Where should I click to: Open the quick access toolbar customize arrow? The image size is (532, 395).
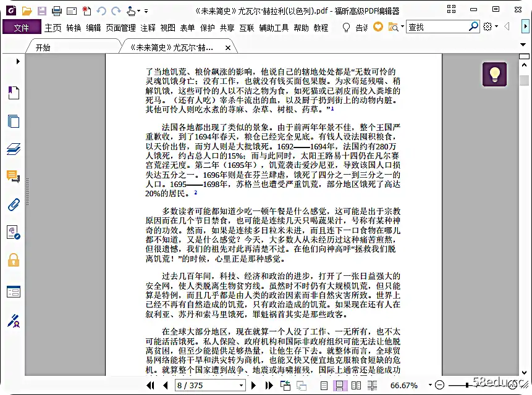click(146, 12)
